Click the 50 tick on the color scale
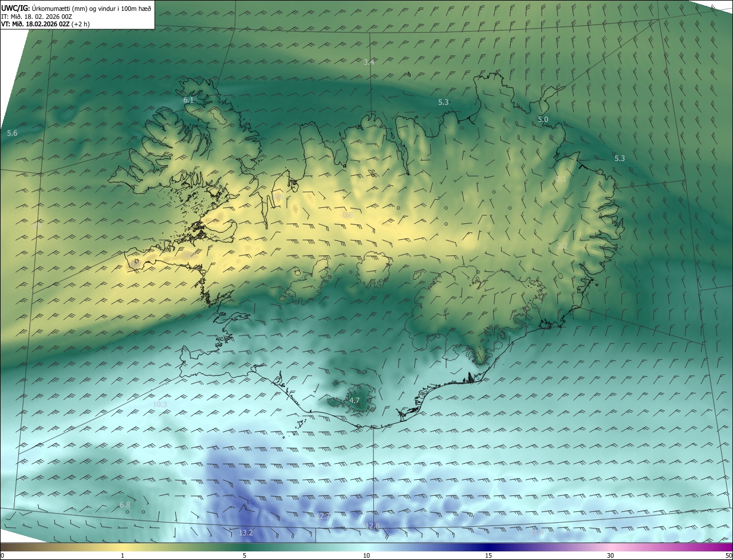 728,556
